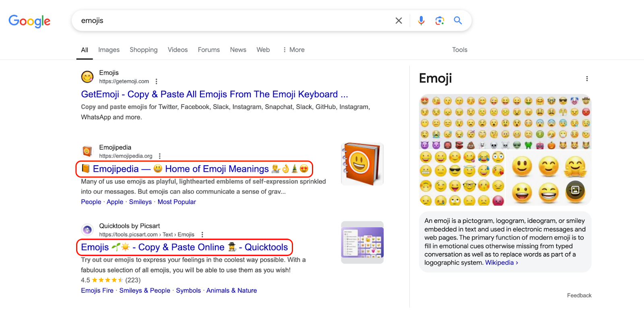Click the Google logo
This screenshot has height=312, width=644.
29,21
